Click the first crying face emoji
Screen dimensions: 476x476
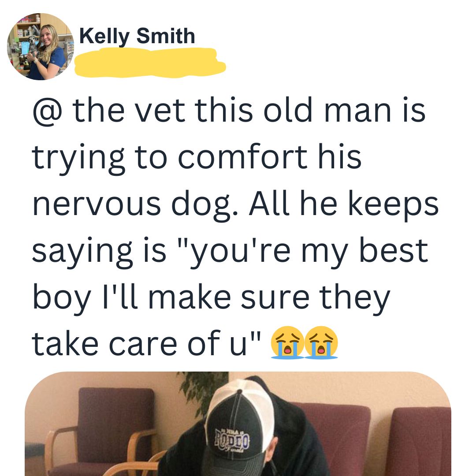coord(287,343)
